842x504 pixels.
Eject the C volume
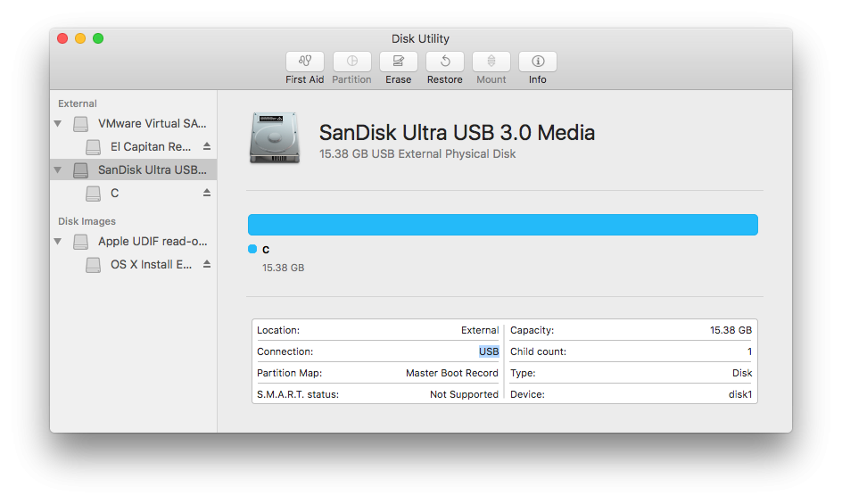click(x=207, y=193)
